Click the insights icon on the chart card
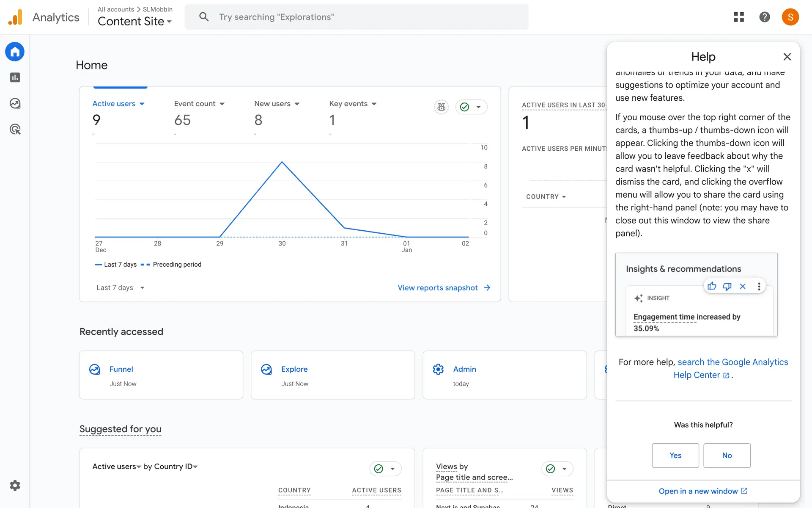This screenshot has height=508, width=812. (441, 107)
